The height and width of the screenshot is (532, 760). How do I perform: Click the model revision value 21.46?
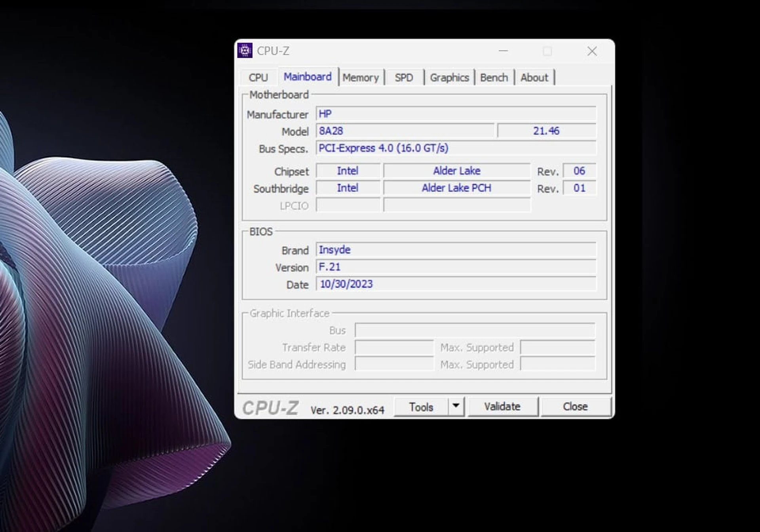[x=546, y=131]
